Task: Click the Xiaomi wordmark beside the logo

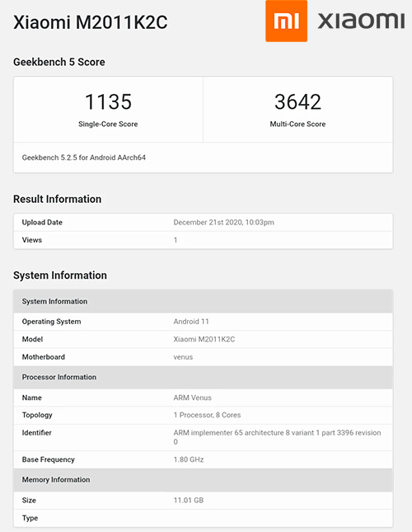Action: (x=361, y=21)
